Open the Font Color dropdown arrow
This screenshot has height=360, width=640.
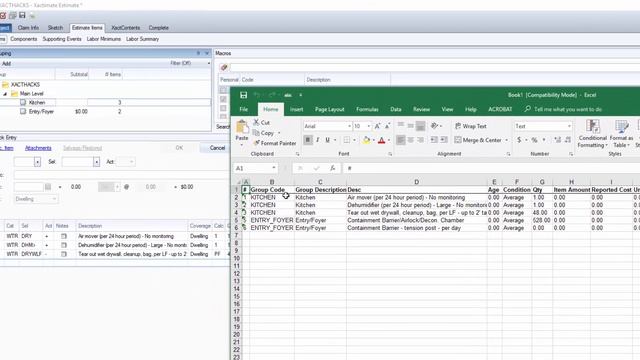[389, 140]
